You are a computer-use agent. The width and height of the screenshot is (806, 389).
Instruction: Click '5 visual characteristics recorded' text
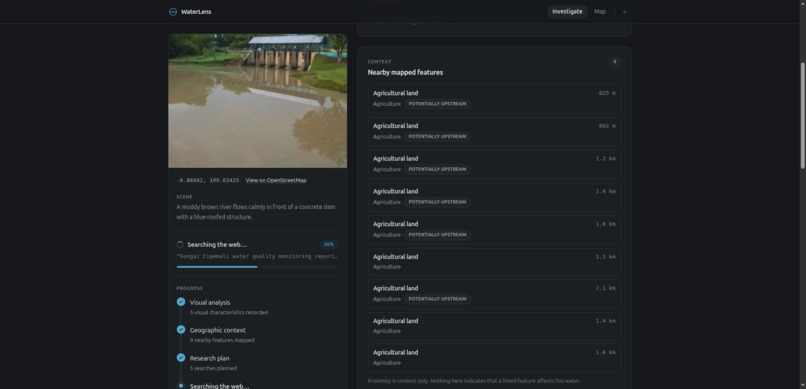pyautogui.click(x=229, y=312)
